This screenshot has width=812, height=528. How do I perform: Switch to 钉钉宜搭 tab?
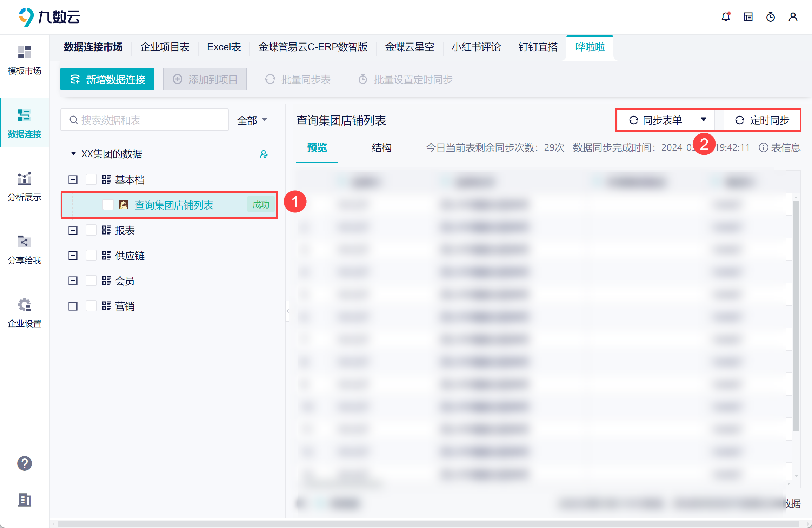click(x=538, y=47)
